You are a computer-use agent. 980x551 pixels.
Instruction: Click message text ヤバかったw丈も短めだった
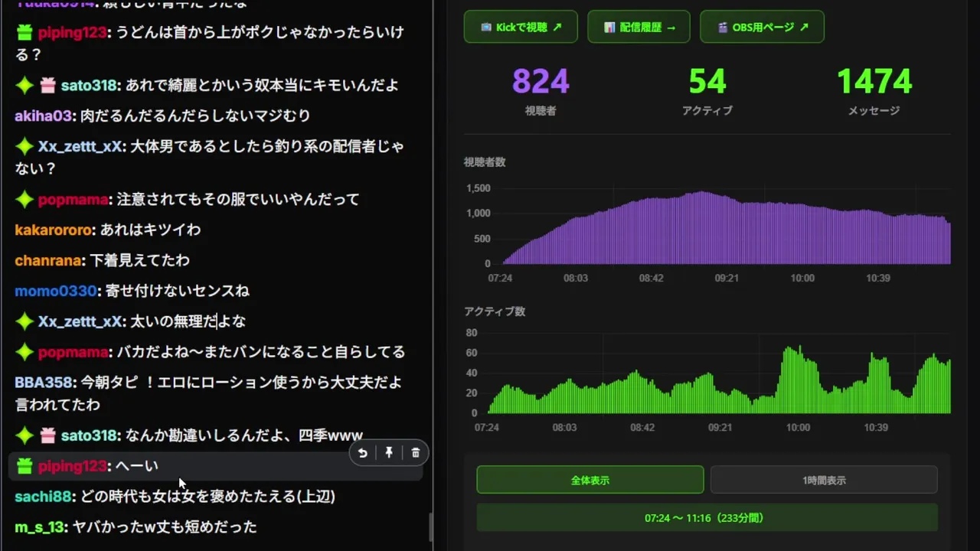coord(165,527)
